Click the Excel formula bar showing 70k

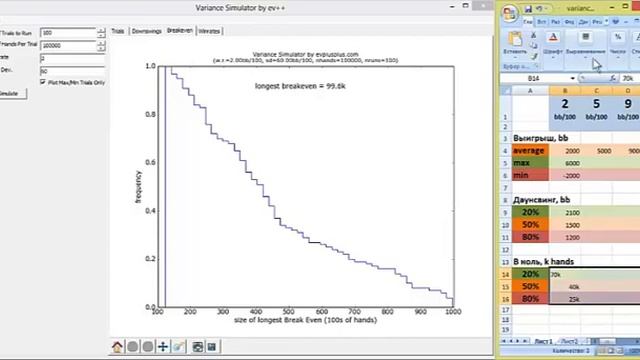click(x=630, y=78)
